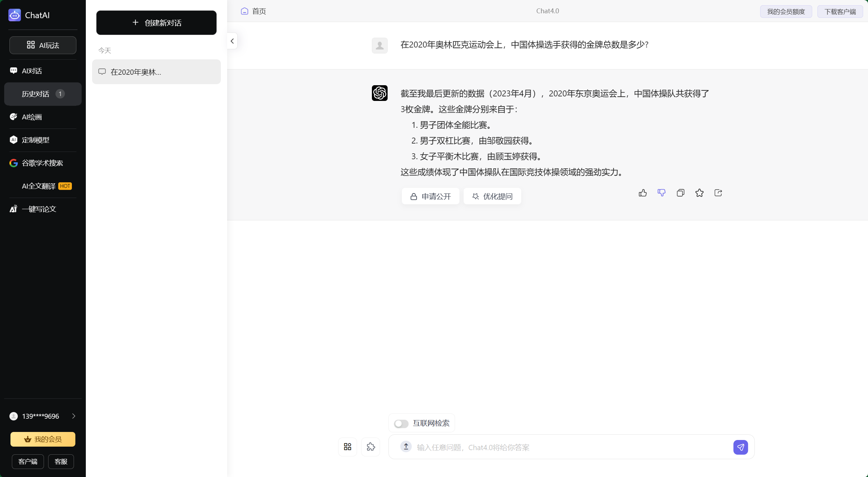Like the assistant's response with thumbs up
This screenshot has height=477, width=868.
coord(643,193)
